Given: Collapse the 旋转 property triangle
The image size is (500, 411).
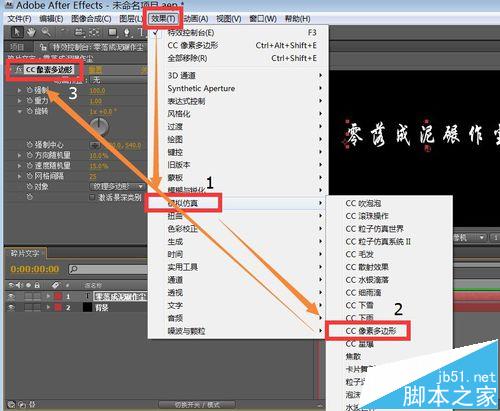Looking at the screenshot, I should click(x=20, y=111).
